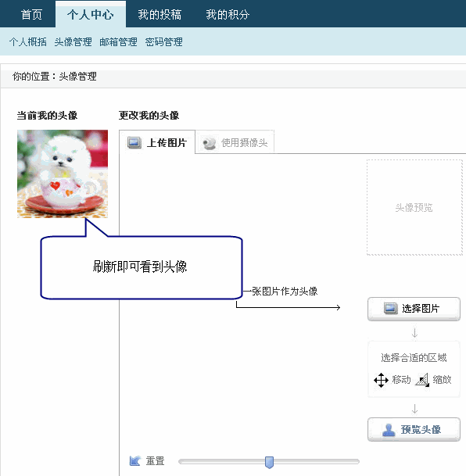Open the 个人概括 link
Image resolution: width=466 pixels, height=476 pixels.
point(28,42)
